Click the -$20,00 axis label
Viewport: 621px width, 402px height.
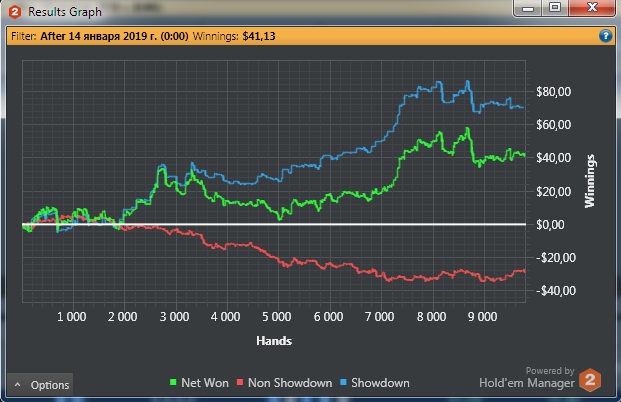[556, 258]
